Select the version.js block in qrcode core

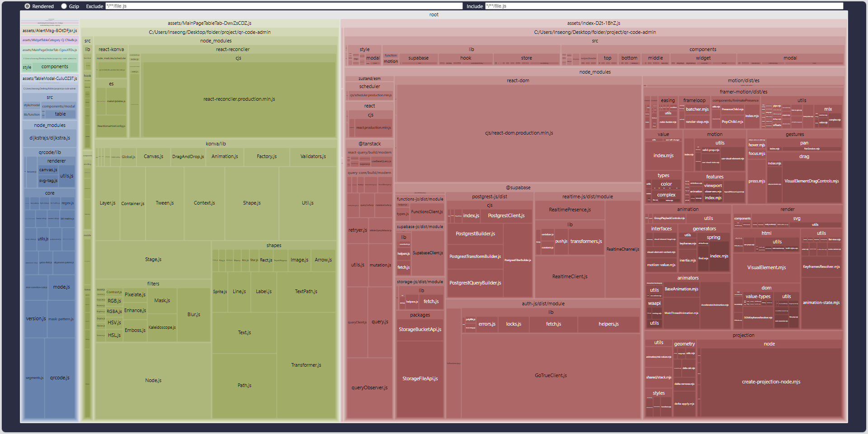pos(36,319)
